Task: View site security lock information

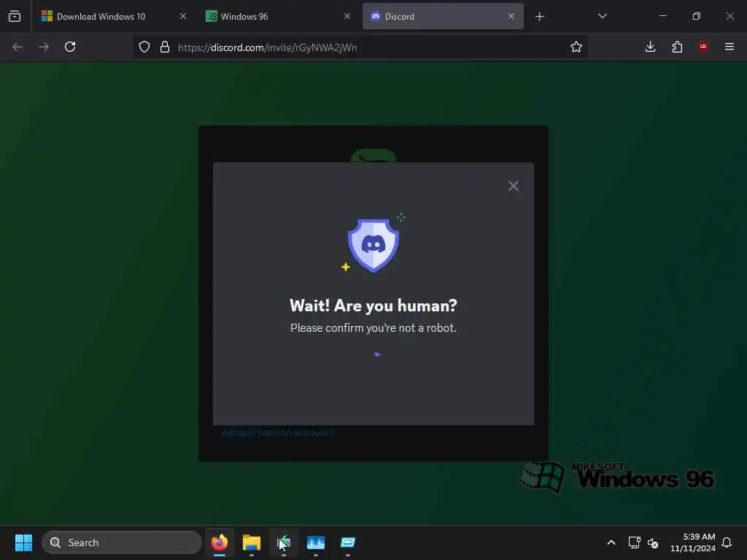Action: 165,47
